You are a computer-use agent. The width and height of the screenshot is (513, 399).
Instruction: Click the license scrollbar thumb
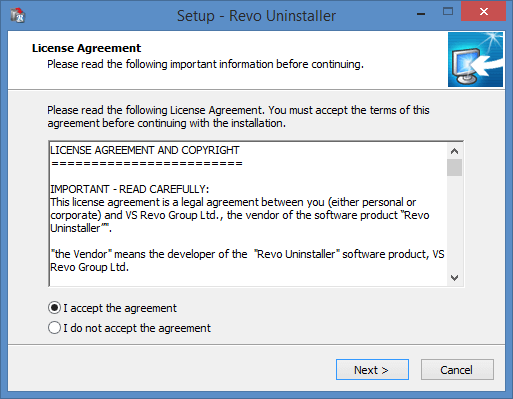tap(454, 167)
